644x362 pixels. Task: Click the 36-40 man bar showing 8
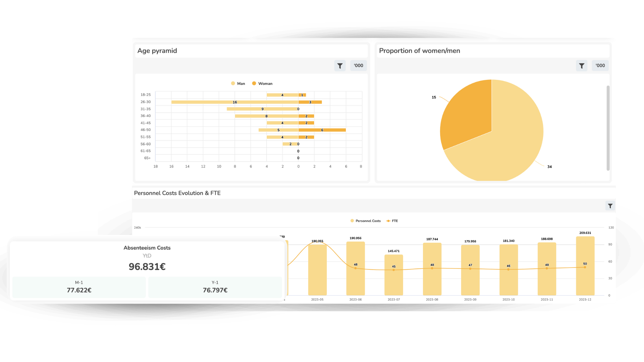[267, 116]
